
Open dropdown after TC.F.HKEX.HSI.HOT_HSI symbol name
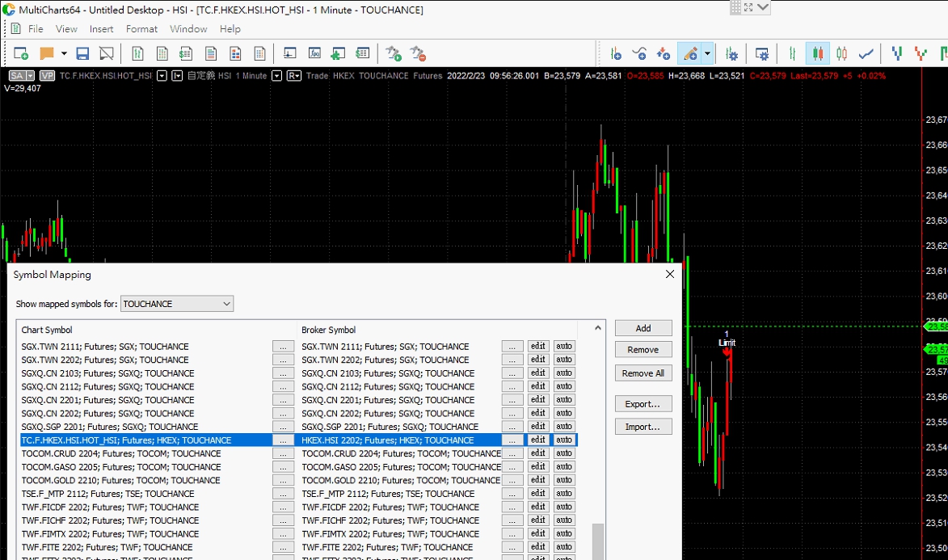(x=162, y=76)
